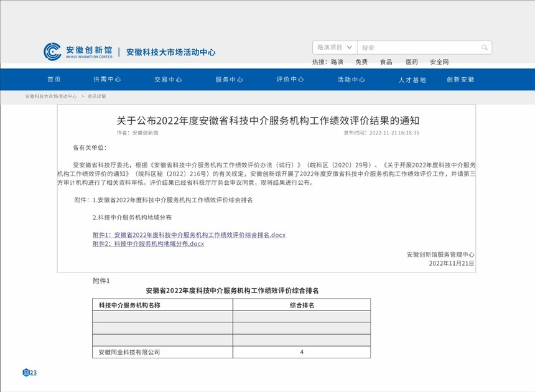Click the hot search keyword 医药
This screenshot has height=392, width=535.
[411, 62]
